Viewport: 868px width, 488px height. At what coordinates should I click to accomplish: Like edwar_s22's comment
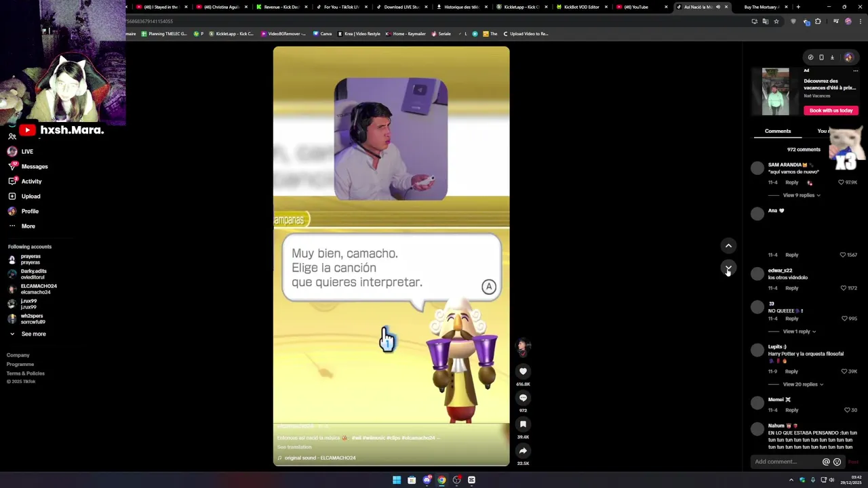[x=843, y=288]
